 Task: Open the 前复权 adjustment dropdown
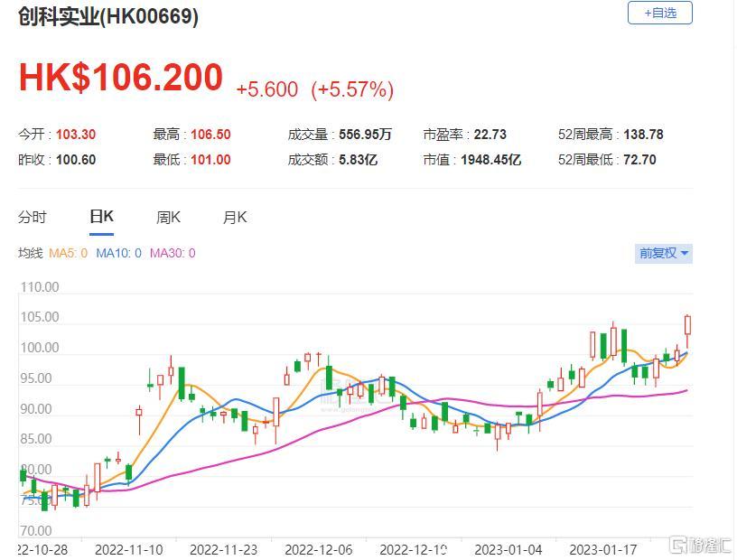(x=663, y=254)
